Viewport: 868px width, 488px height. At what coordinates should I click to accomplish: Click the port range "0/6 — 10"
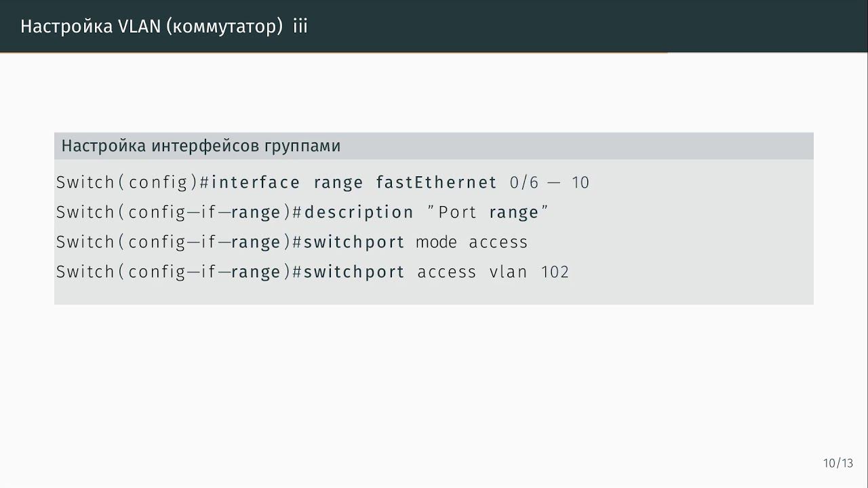click(x=549, y=182)
